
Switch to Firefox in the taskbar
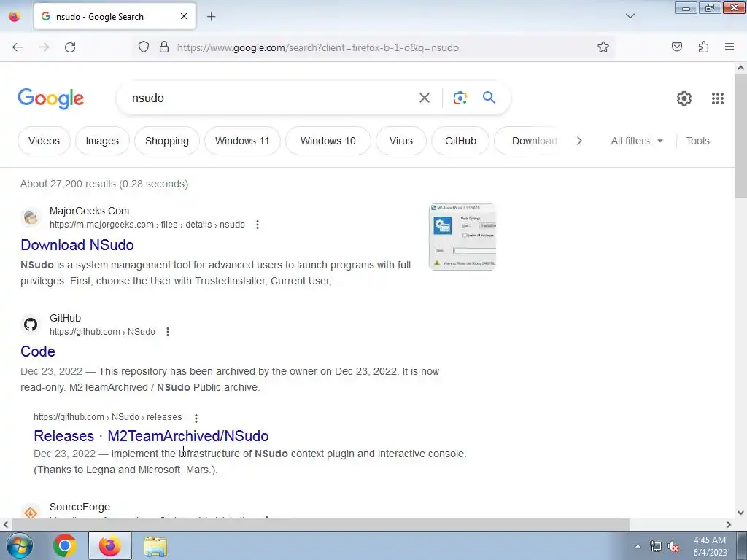110,545
